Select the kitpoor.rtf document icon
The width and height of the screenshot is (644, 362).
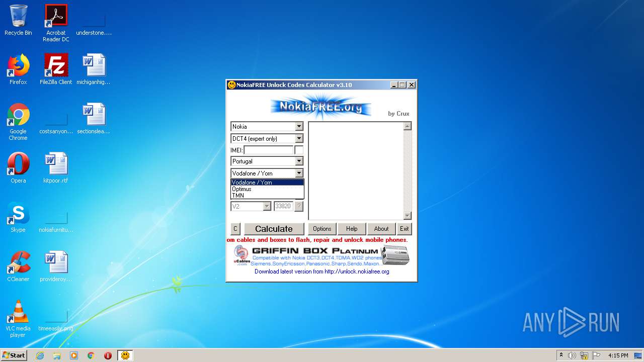tap(56, 168)
